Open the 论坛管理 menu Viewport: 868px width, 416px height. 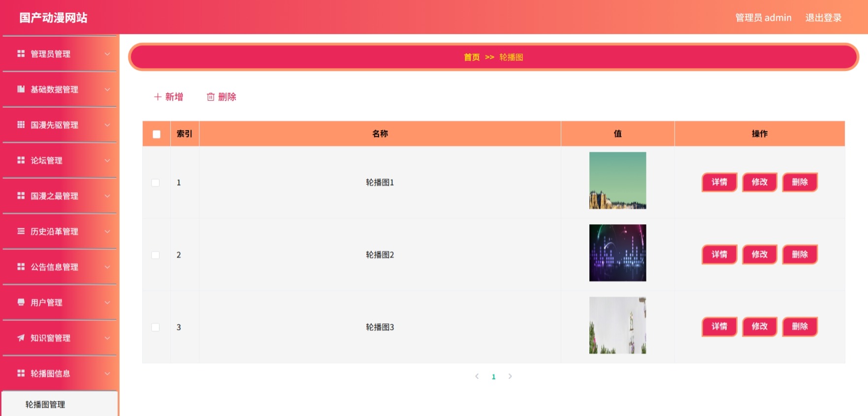(x=60, y=160)
